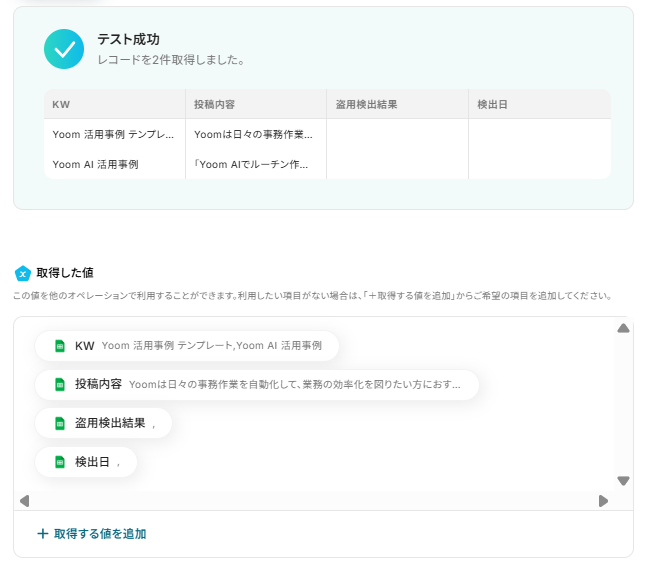
Task: Click the scroll left arrow in values box
Action: (25, 501)
